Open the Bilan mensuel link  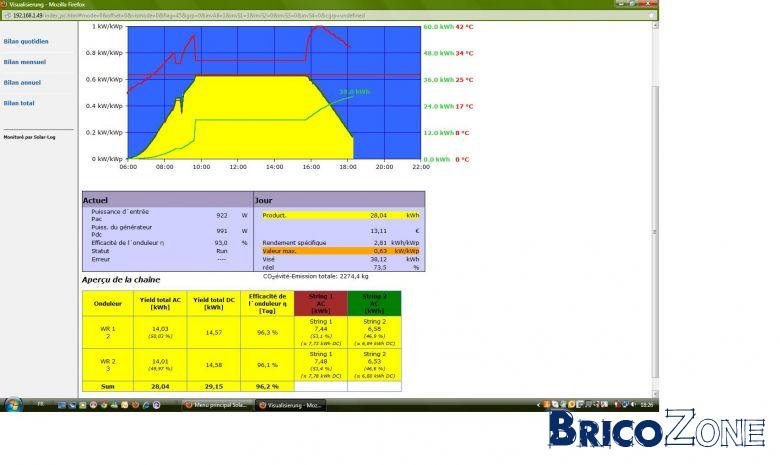pyautogui.click(x=24, y=62)
